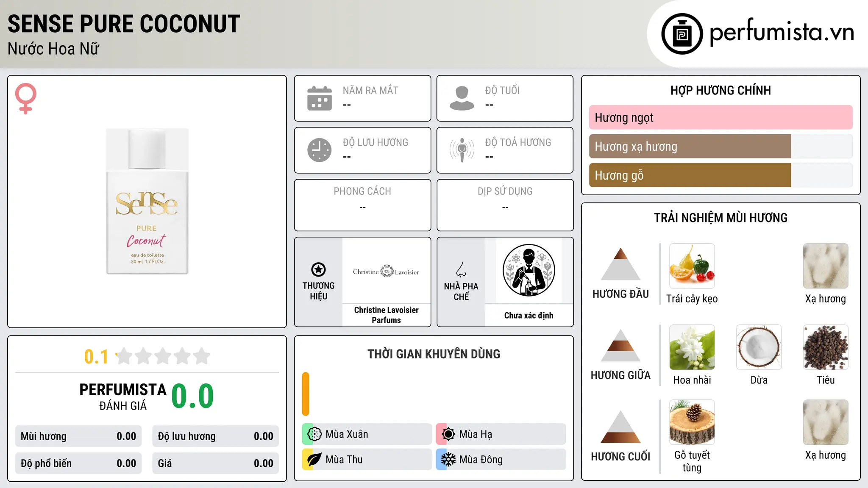Click the summer sun icon

[448, 434]
